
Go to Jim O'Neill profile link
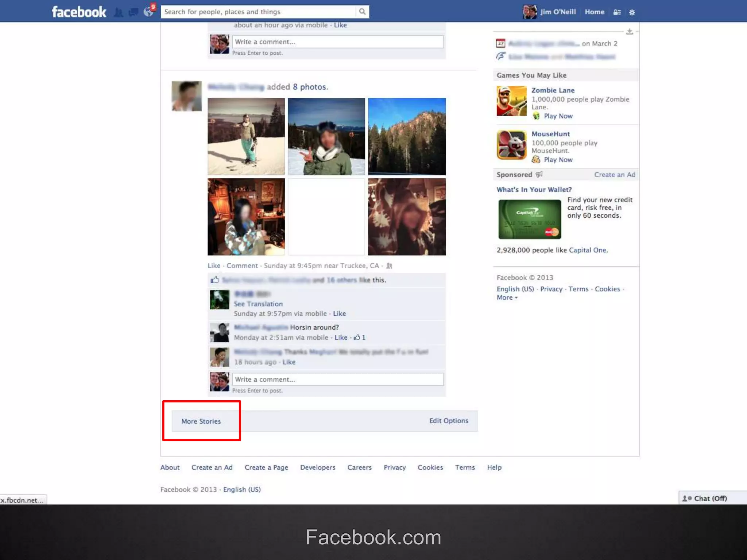558,12
